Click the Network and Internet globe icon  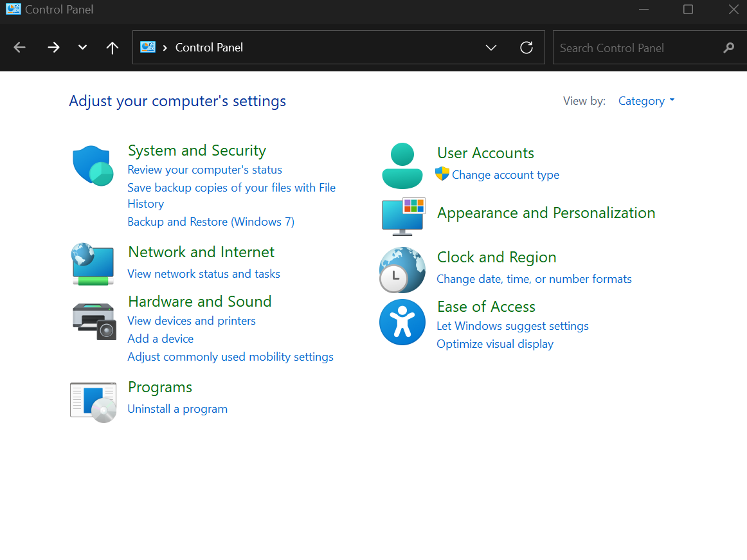point(93,264)
